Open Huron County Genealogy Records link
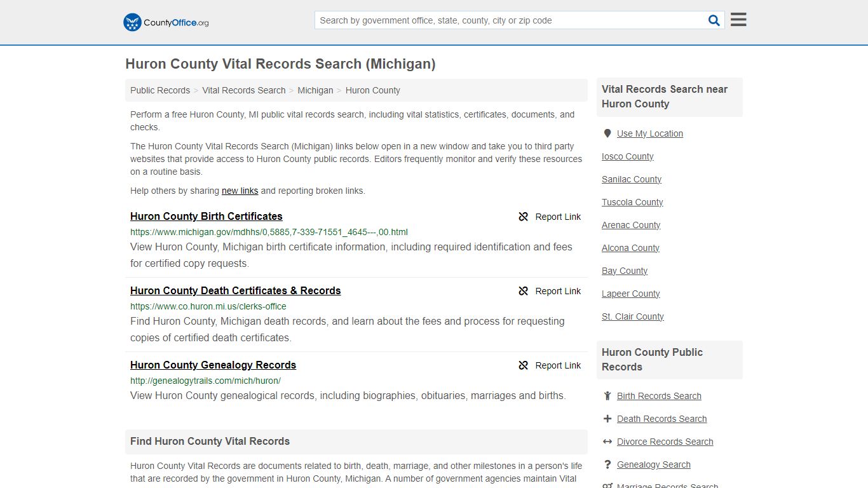 [x=214, y=365]
